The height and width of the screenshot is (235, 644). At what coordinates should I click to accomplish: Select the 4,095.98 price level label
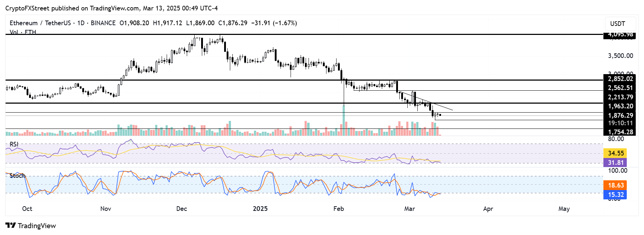[620, 35]
